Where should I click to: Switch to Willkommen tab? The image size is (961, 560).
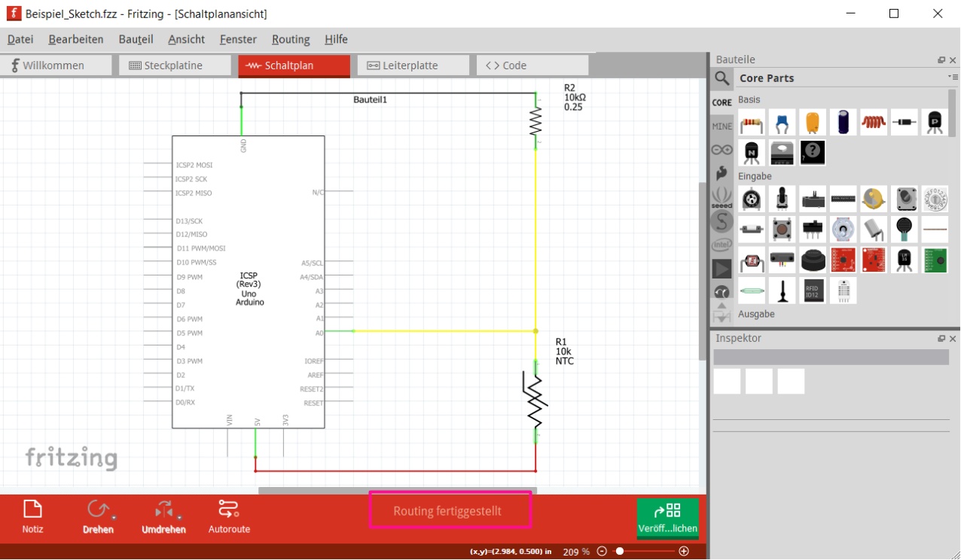56,65
